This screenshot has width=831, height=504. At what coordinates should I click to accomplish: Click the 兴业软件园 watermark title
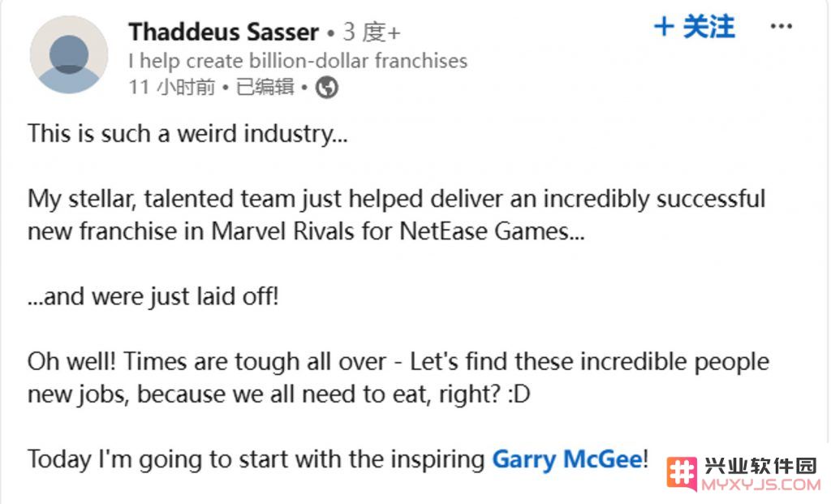pyautogui.click(x=761, y=466)
